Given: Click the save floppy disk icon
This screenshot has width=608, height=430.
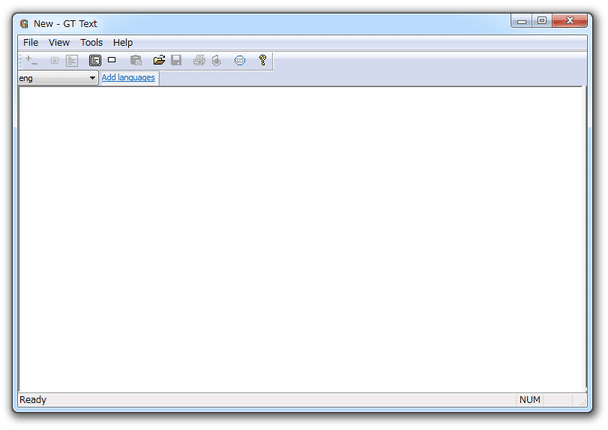Looking at the screenshot, I should 176,60.
